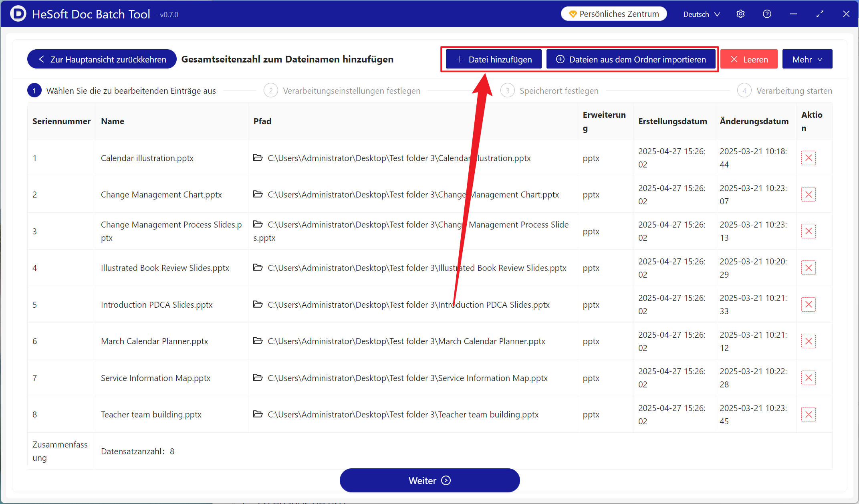Open settings gear in title bar
The width and height of the screenshot is (859, 504).
(x=740, y=14)
